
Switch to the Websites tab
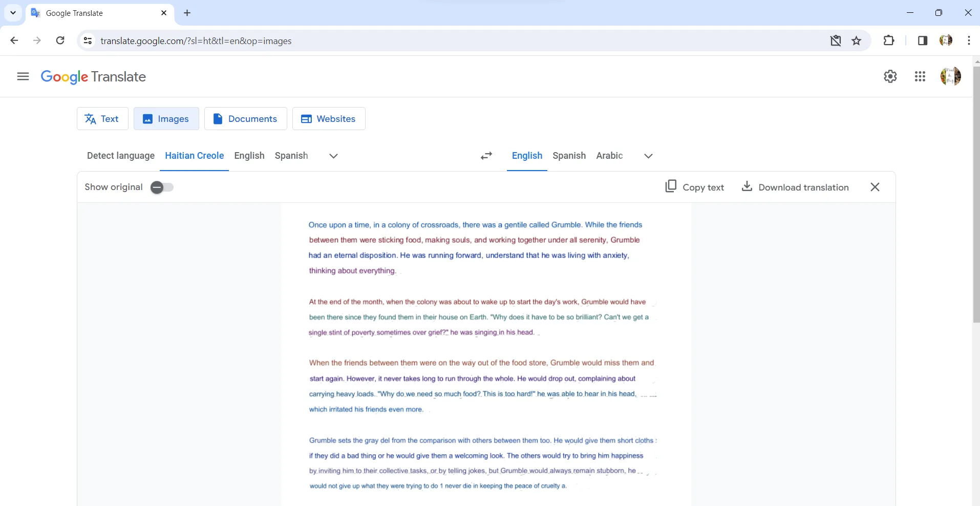329,118
